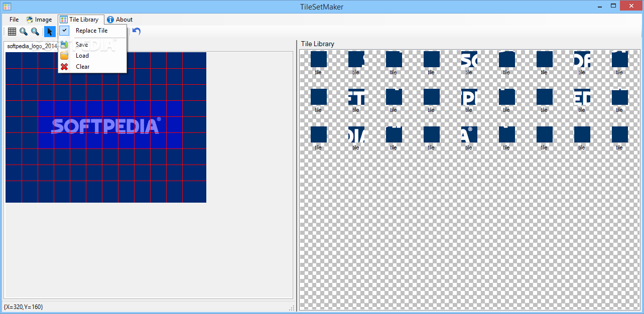Open the Image menu

coord(39,20)
